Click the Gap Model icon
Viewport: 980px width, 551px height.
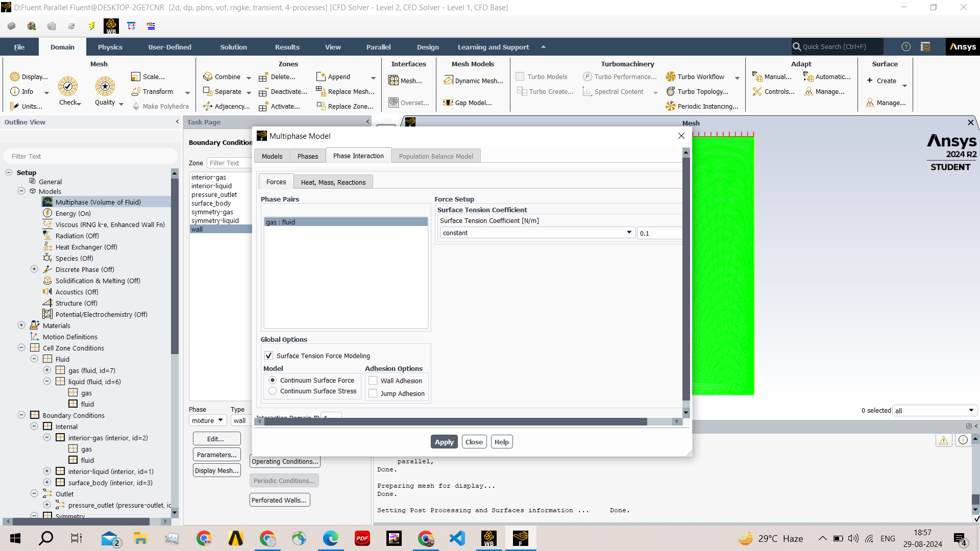click(x=448, y=103)
